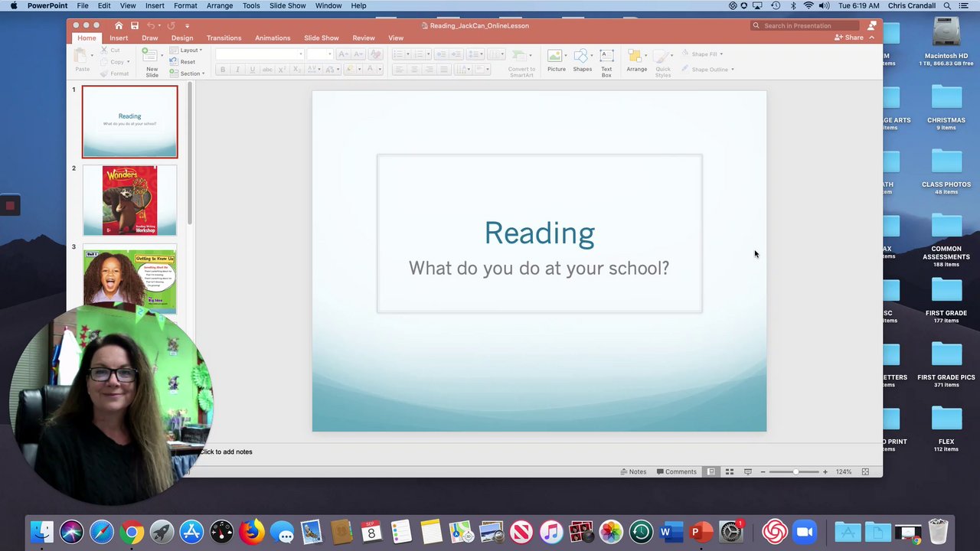The width and height of the screenshot is (980, 551).
Task: Select slide 2 Wonders thumbnail
Action: [x=129, y=201]
